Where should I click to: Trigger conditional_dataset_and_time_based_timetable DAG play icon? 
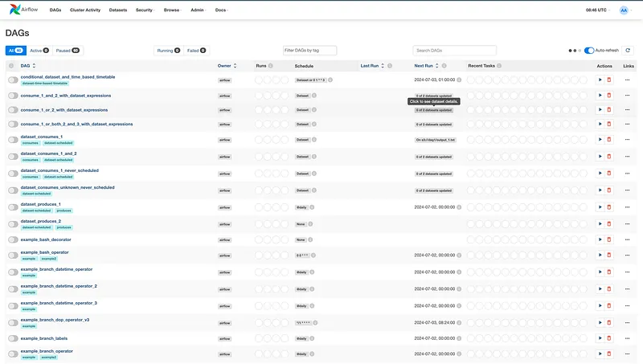pos(600,80)
